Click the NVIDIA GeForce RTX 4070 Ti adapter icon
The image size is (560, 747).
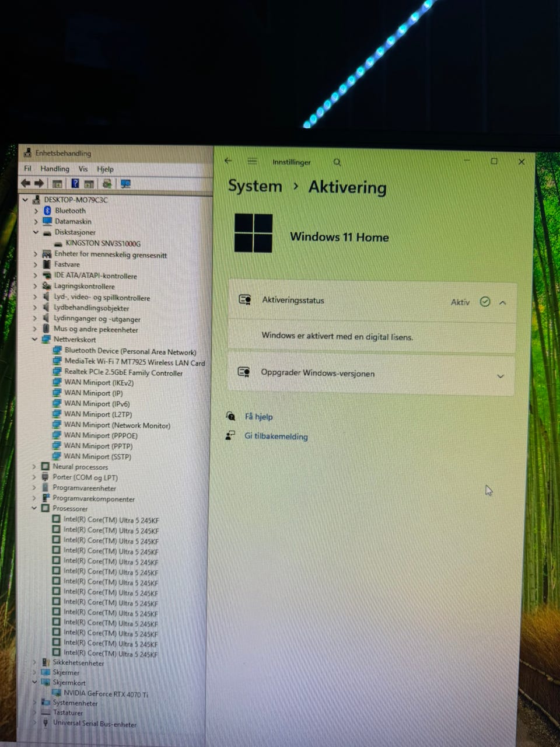[x=57, y=693]
